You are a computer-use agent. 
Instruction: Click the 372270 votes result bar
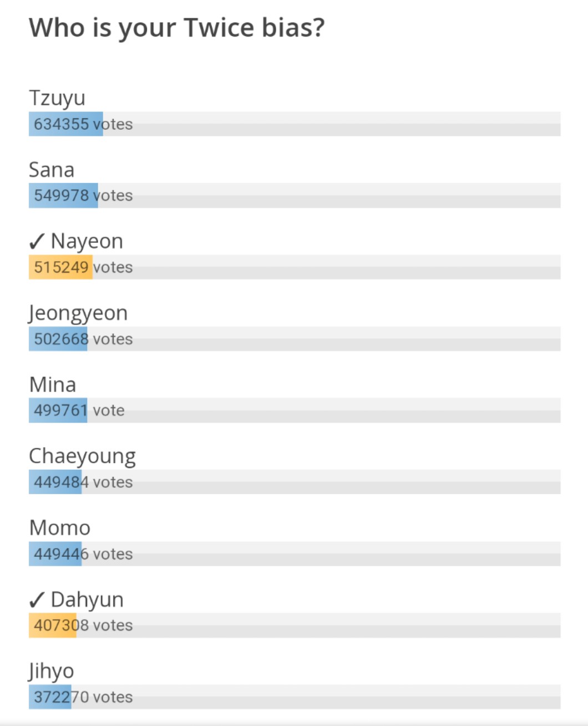tap(50, 697)
